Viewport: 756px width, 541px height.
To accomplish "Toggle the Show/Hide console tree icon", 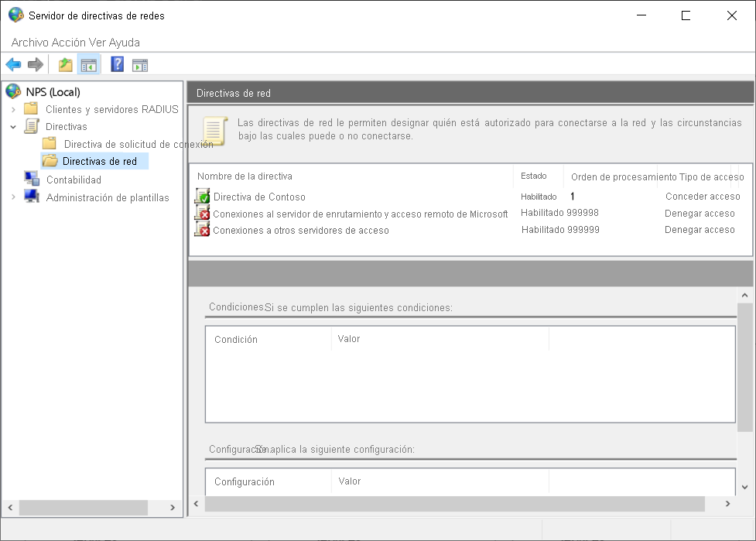I will pos(89,64).
